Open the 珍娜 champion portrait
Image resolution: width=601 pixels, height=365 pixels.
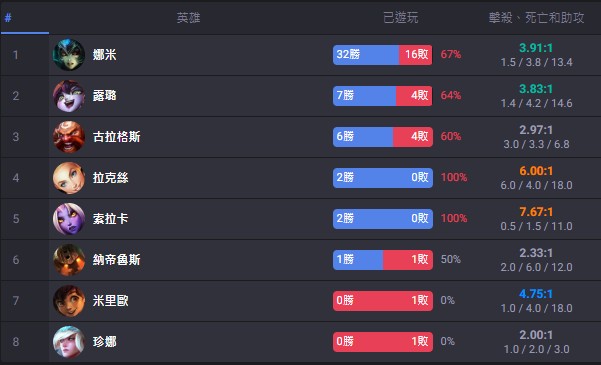pos(69,342)
